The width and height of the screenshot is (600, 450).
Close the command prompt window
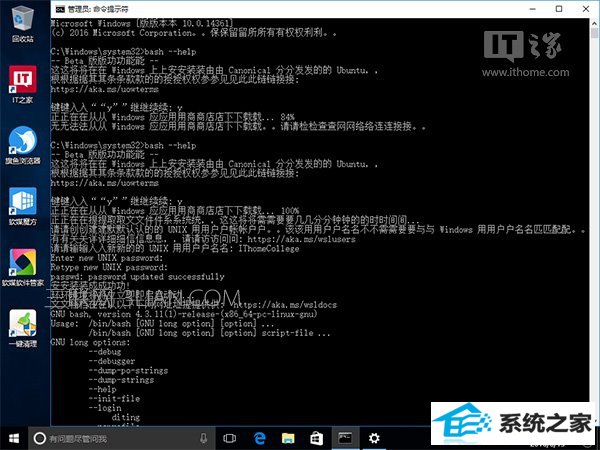585,9
